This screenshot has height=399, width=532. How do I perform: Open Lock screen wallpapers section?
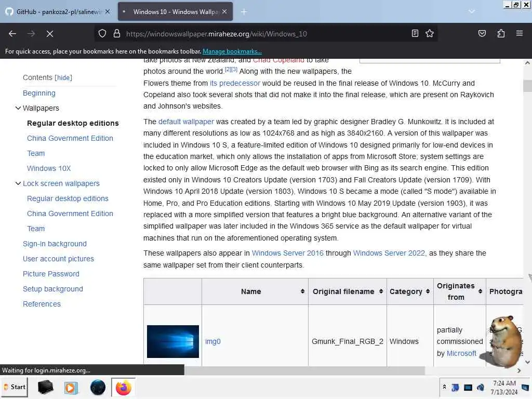pos(61,183)
